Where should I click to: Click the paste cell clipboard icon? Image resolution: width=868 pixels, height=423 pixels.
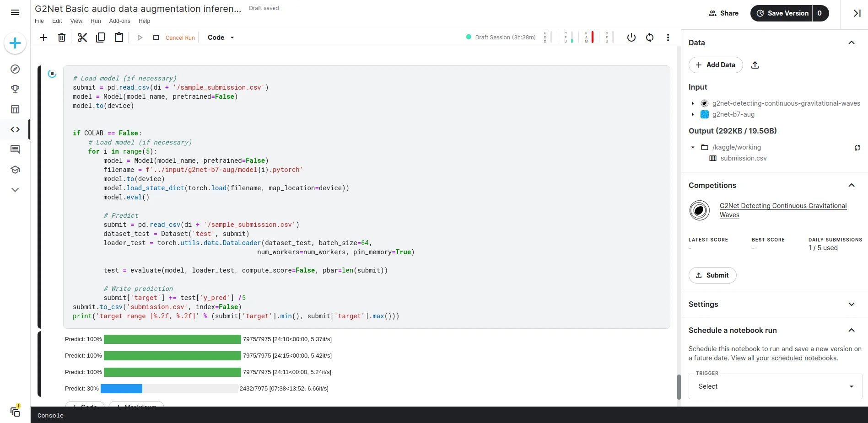coord(119,37)
